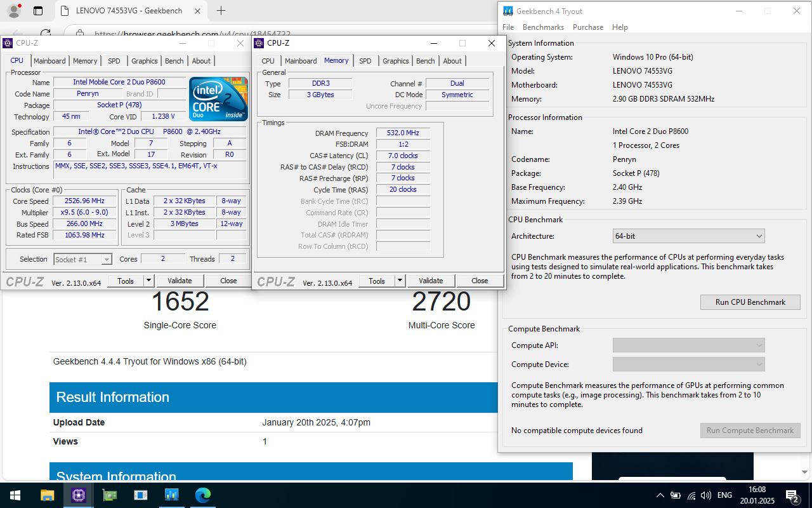
Task: Open Geekbench Purchase menu
Action: (x=588, y=27)
